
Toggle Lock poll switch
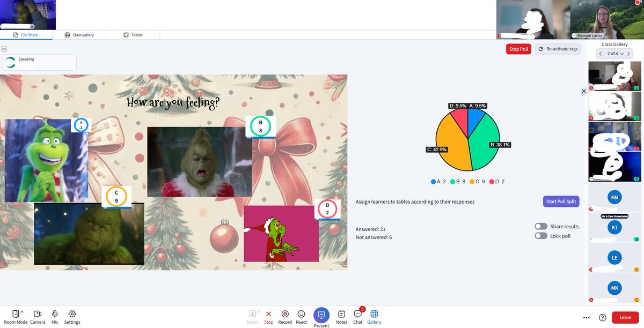click(x=541, y=236)
